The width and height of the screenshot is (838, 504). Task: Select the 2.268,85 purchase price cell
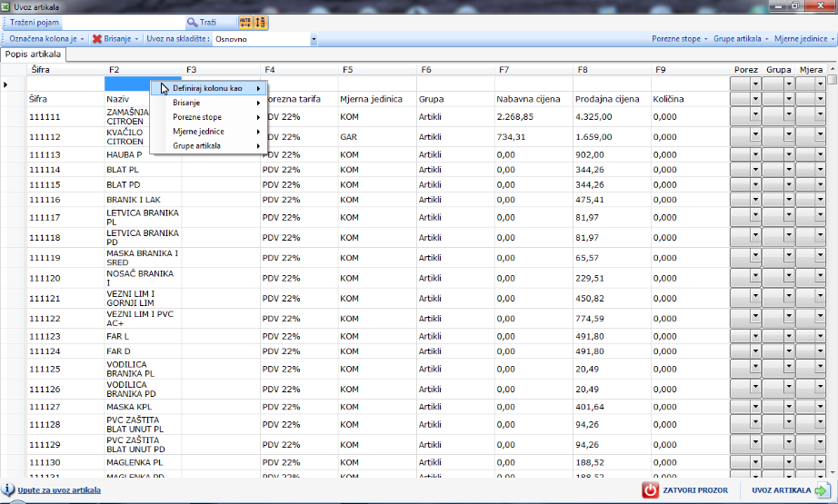534,116
